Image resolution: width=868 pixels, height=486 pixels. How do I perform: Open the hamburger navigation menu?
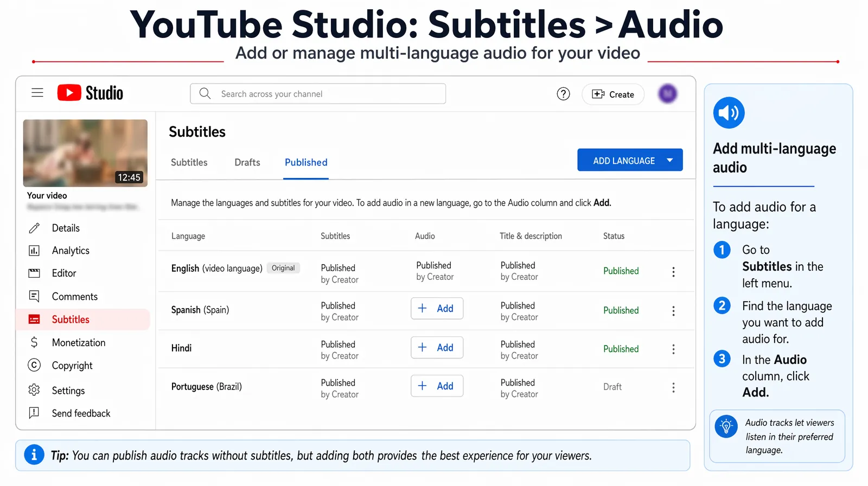point(37,93)
